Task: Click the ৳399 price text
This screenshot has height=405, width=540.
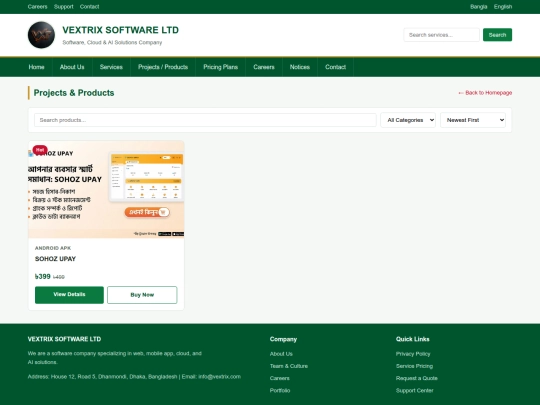Action: pyautogui.click(x=43, y=277)
